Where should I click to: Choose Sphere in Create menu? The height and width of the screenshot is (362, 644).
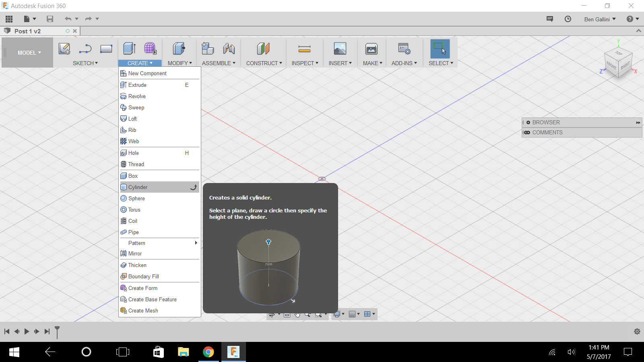click(x=160, y=198)
